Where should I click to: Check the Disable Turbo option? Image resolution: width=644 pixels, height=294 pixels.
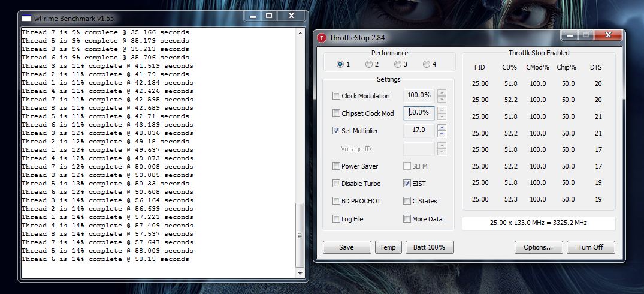click(x=336, y=184)
